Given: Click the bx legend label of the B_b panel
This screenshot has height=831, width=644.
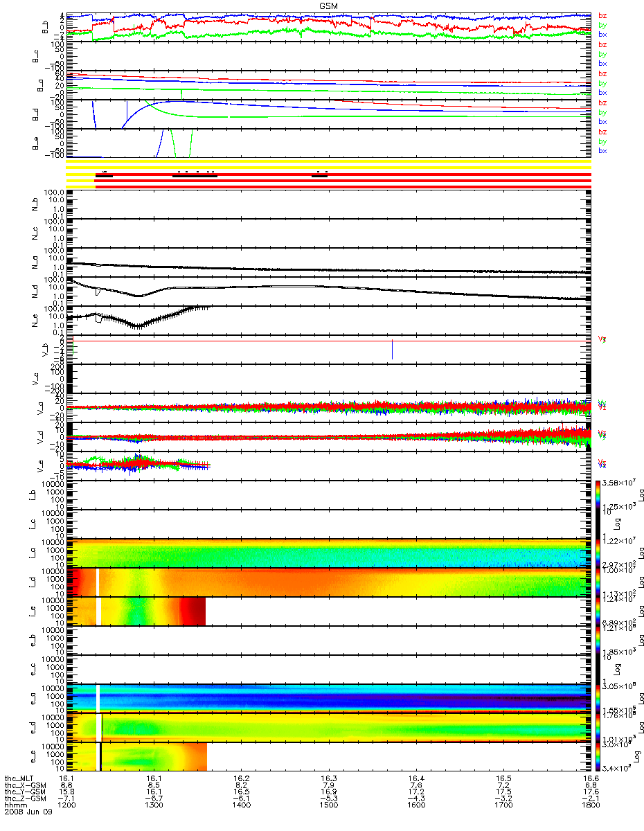Looking at the screenshot, I should [x=602, y=34].
